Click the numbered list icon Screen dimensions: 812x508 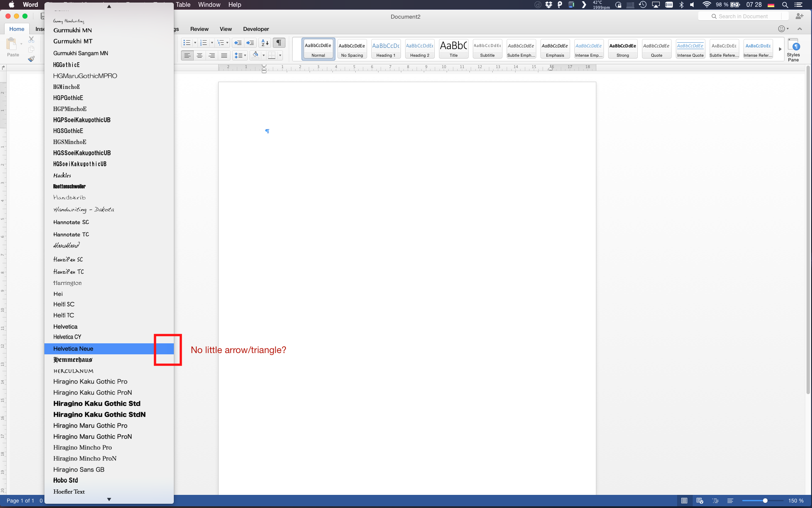point(203,43)
